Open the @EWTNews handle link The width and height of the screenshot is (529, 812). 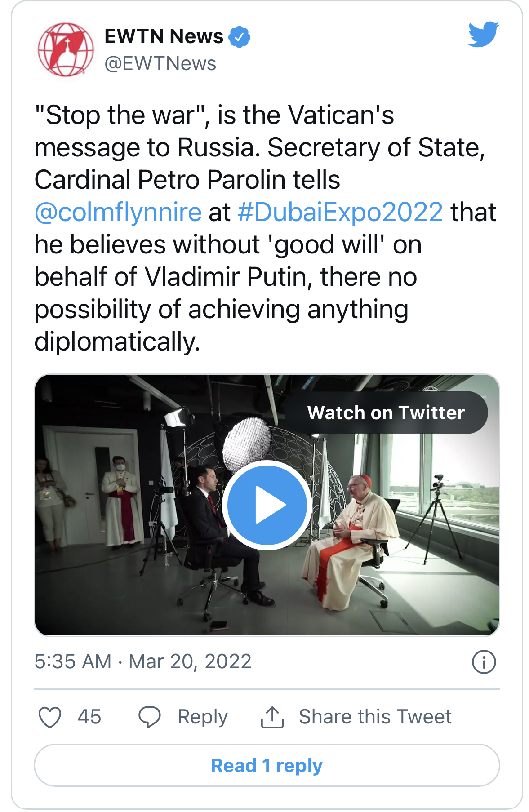click(x=160, y=64)
